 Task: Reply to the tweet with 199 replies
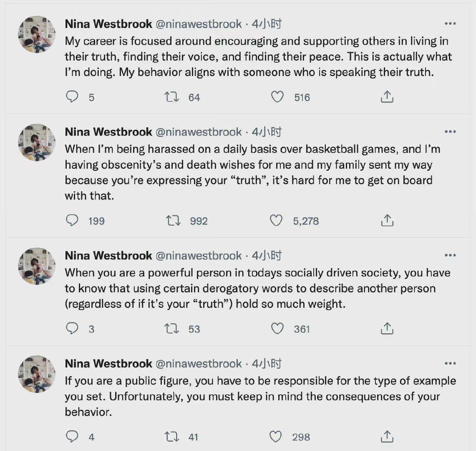click(73, 220)
